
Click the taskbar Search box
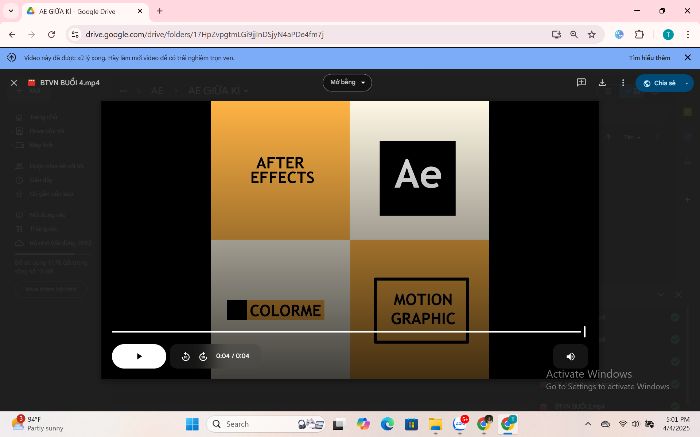(267, 424)
